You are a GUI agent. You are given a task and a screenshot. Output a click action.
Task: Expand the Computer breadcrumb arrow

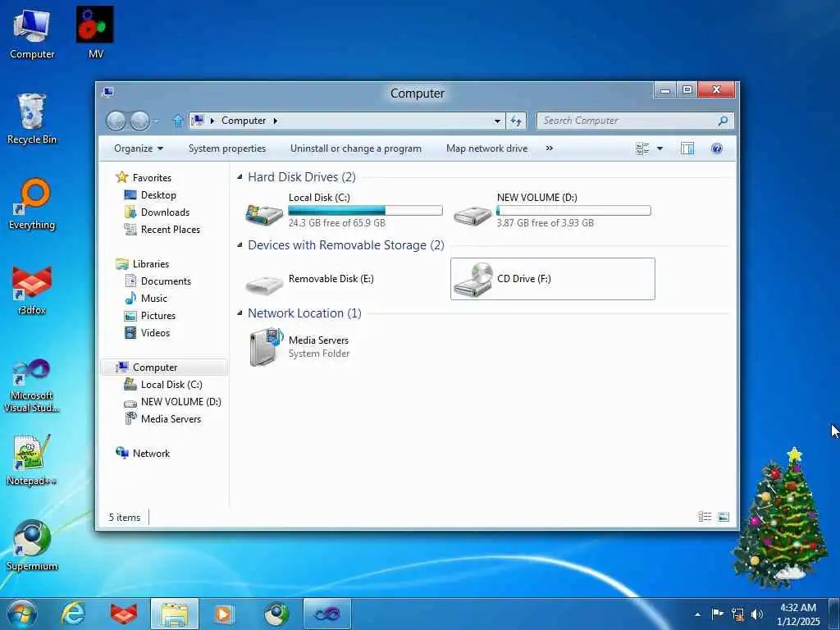[276, 121]
